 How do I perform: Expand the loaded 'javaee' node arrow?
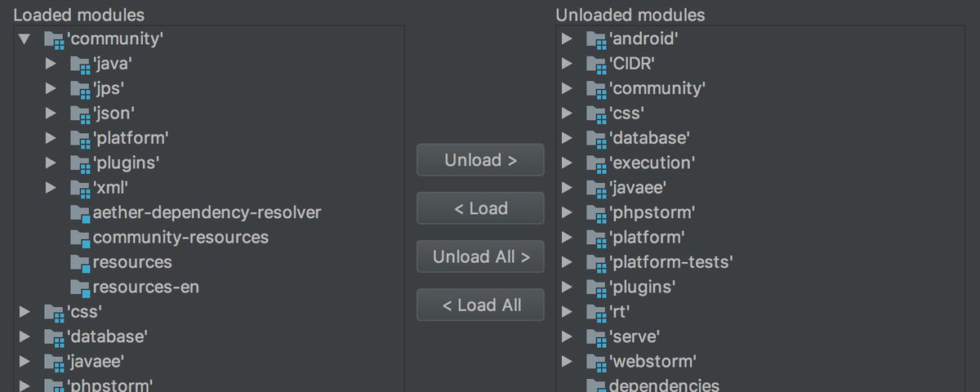tap(25, 361)
